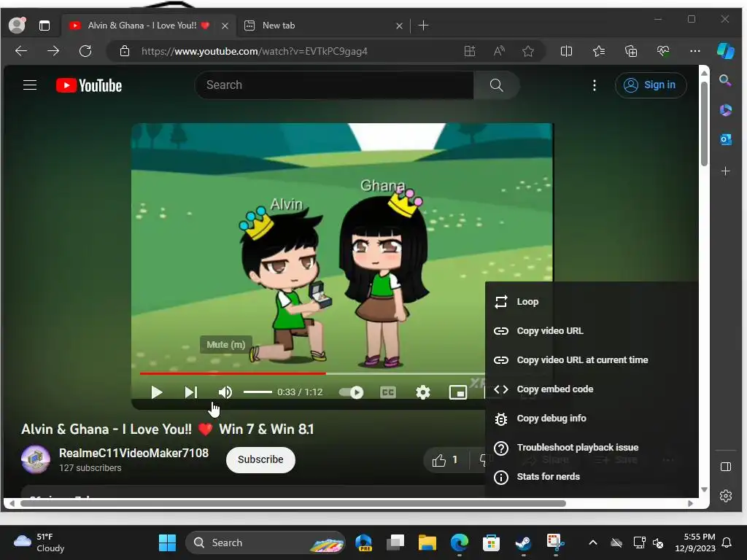Open Stats for nerds
This screenshot has width=747, height=560.
tap(592, 477)
